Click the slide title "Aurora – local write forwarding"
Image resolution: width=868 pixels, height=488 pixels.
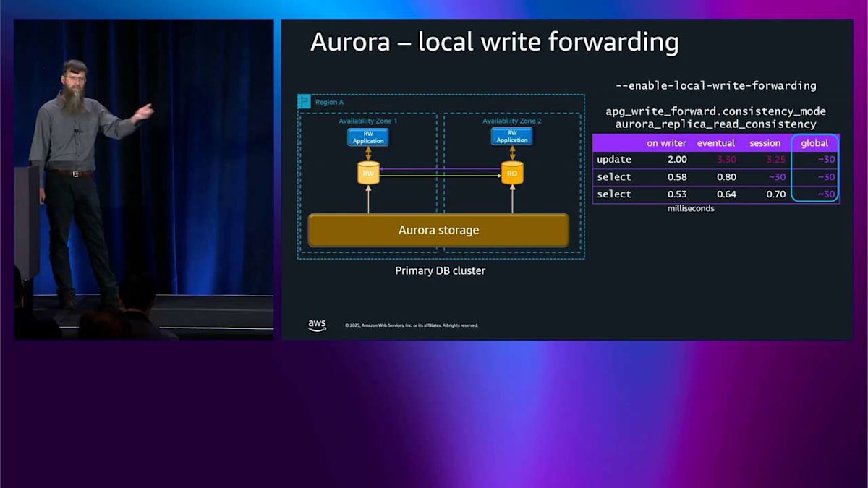coord(494,42)
